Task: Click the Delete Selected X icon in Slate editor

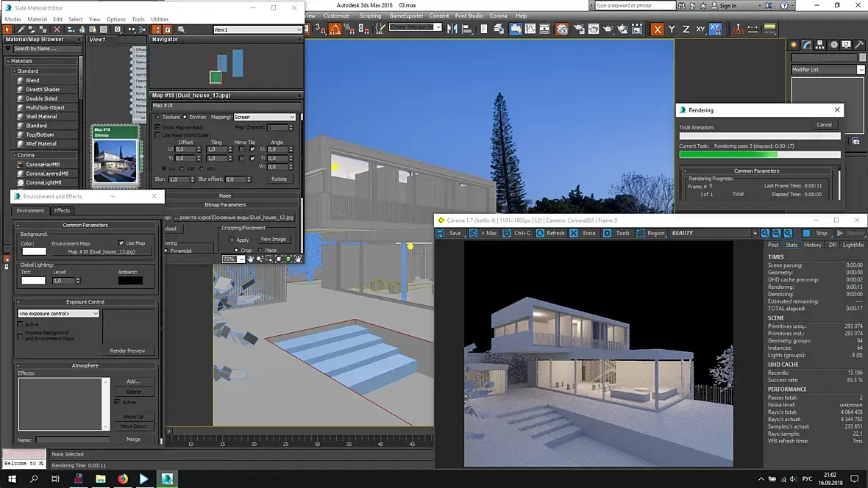Action: click(57, 29)
